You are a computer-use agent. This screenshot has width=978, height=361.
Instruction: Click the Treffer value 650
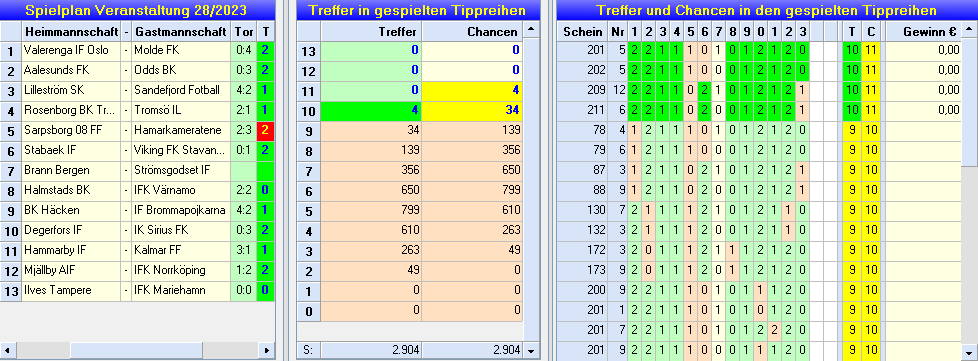371,191
